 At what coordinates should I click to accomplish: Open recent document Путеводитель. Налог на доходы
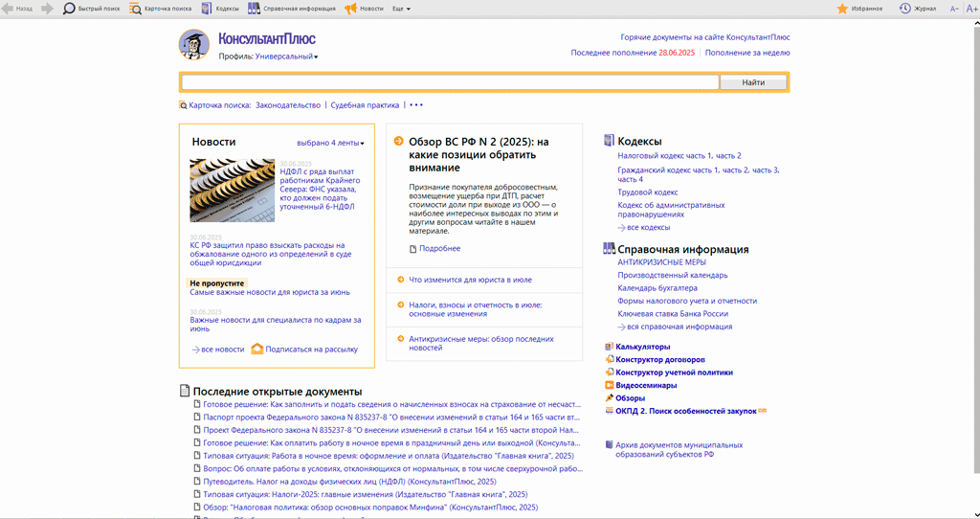[349, 482]
